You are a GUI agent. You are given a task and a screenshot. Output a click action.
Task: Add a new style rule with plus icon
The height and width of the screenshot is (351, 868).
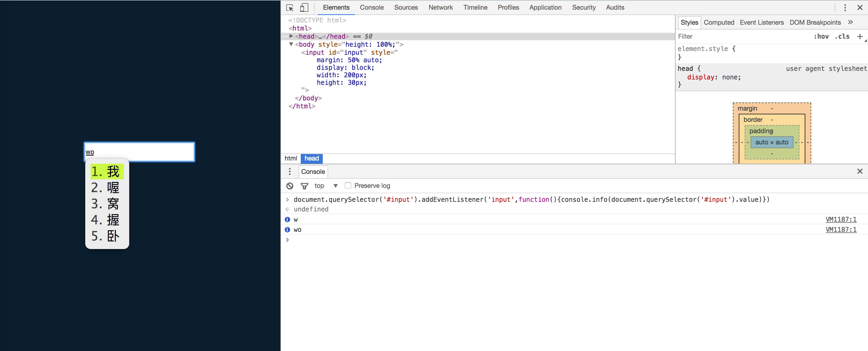pyautogui.click(x=860, y=36)
